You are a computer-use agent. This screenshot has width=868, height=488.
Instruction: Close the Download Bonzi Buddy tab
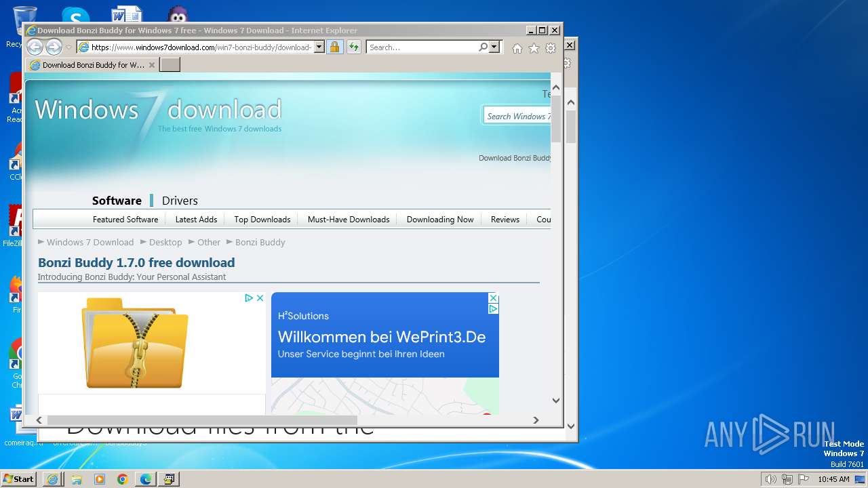point(152,65)
